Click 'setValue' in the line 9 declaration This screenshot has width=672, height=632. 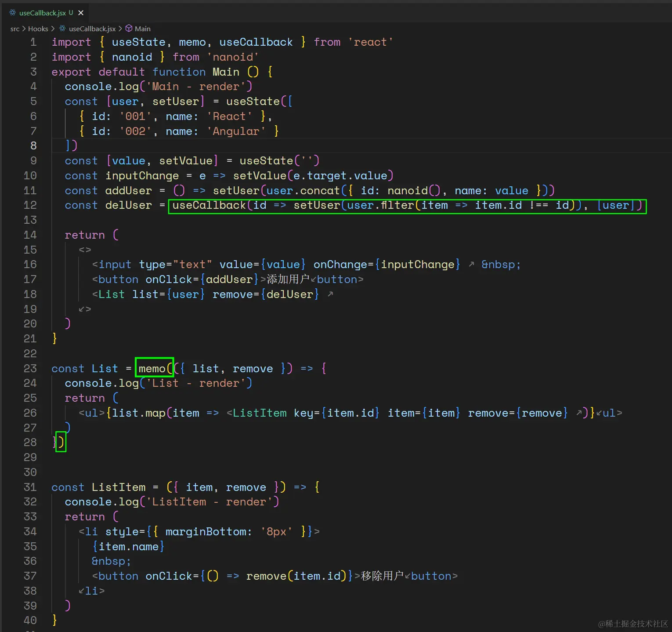coord(186,161)
